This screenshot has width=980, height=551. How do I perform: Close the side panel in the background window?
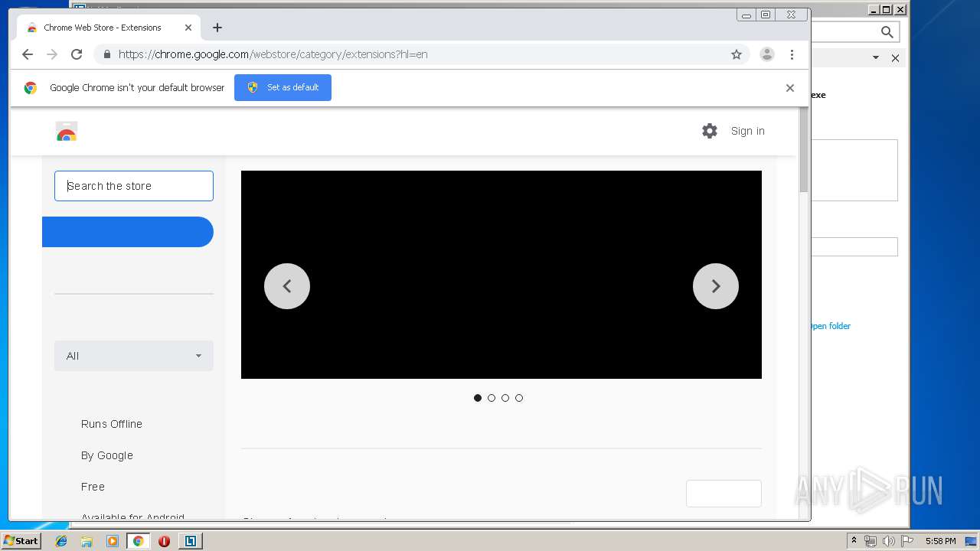pyautogui.click(x=895, y=58)
